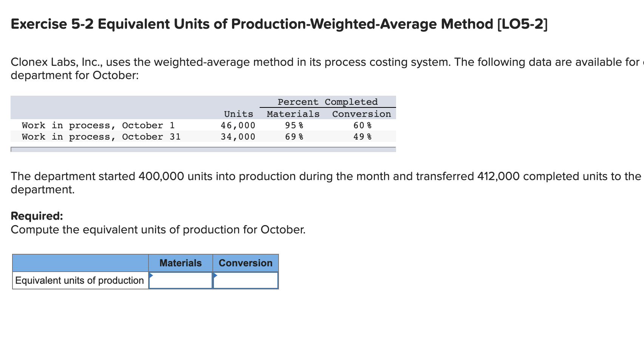Select the 'Work in process, October 1' row

tap(203, 125)
